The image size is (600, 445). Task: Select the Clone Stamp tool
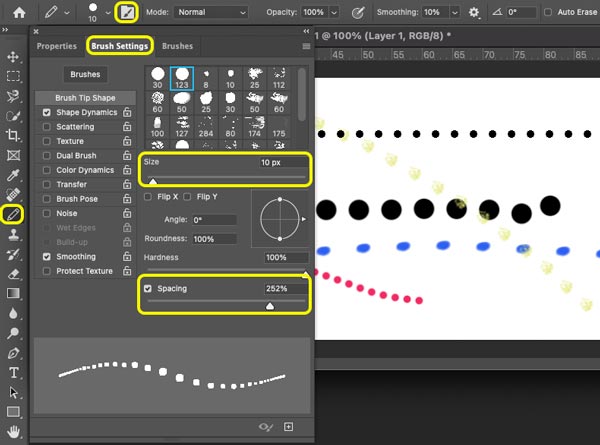tap(13, 234)
